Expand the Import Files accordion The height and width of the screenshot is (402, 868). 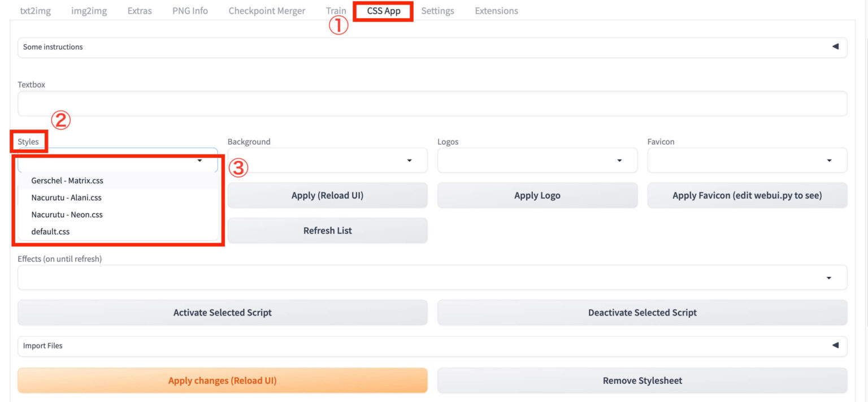point(835,346)
